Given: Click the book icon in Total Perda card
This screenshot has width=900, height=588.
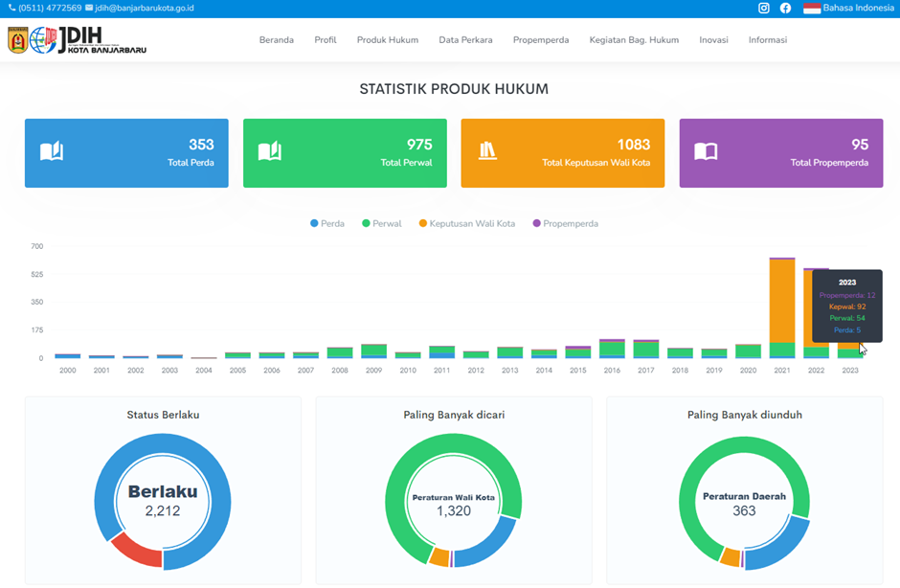Looking at the screenshot, I should click(52, 151).
